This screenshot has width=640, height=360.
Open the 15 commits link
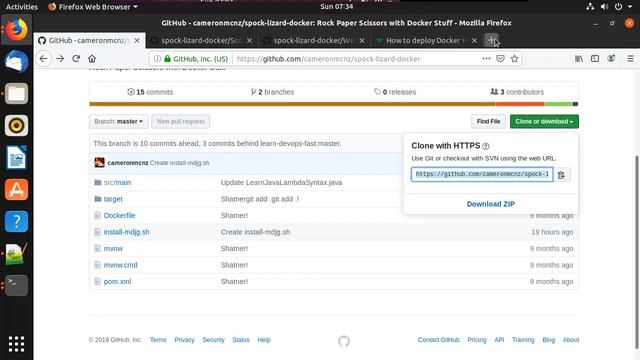[x=150, y=92]
